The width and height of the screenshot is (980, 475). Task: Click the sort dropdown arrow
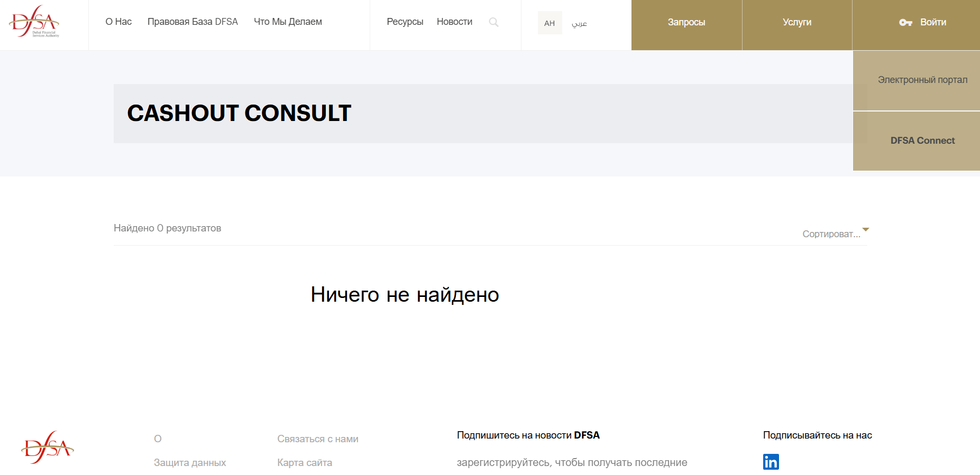point(866,229)
